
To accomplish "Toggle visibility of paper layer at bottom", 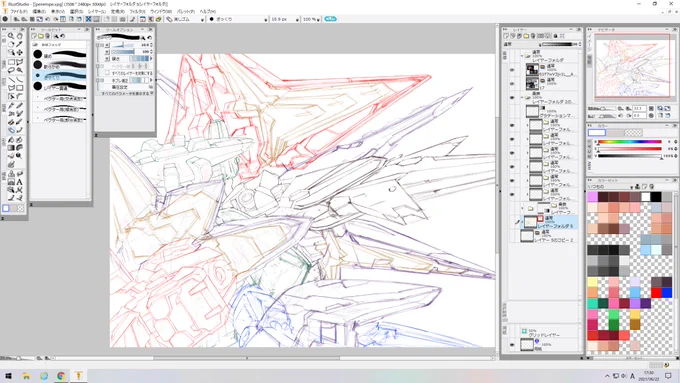I will (x=512, y=345).
